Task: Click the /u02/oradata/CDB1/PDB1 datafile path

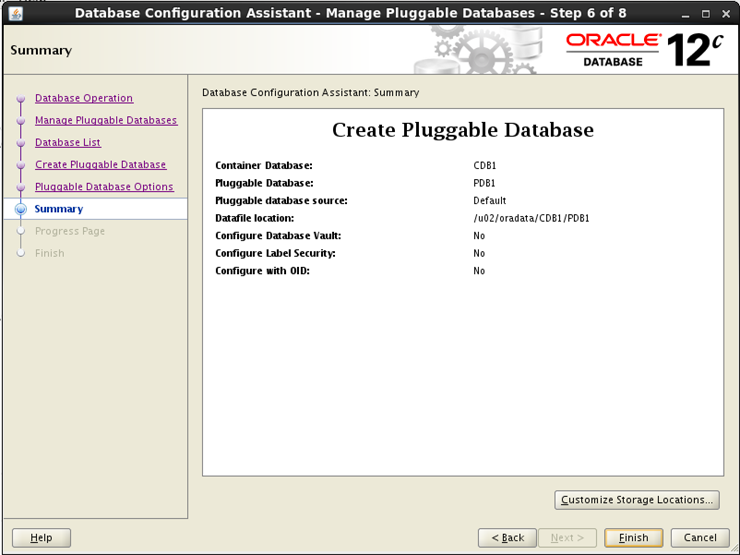Action: pyautogui.click(x=531, y=218)
